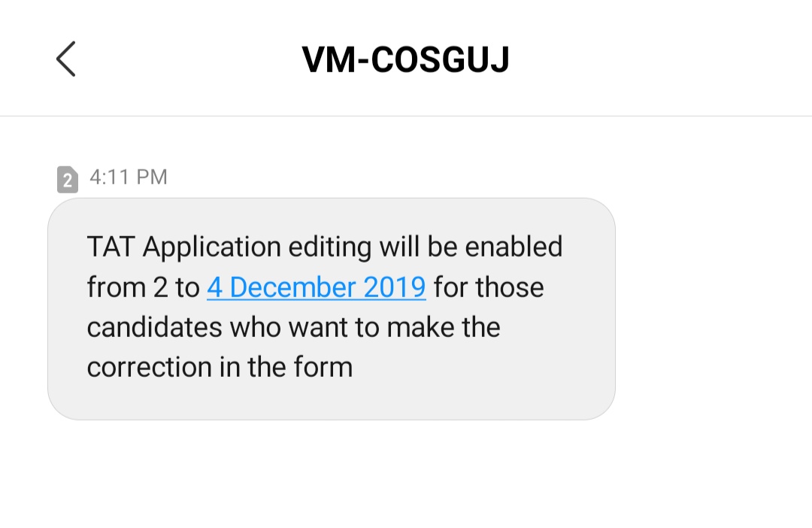
Task: Tap the word candidates in the message
Action: [x=154, y=327]
